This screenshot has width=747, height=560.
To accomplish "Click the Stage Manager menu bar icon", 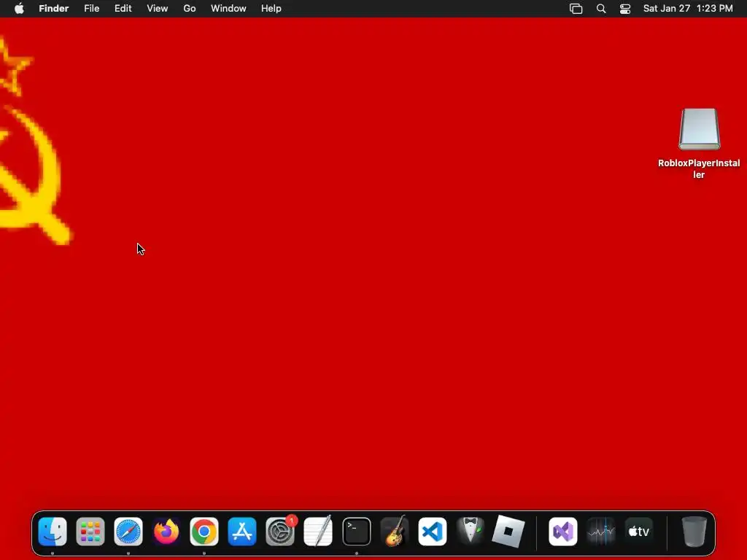I will tap(576, 9).
